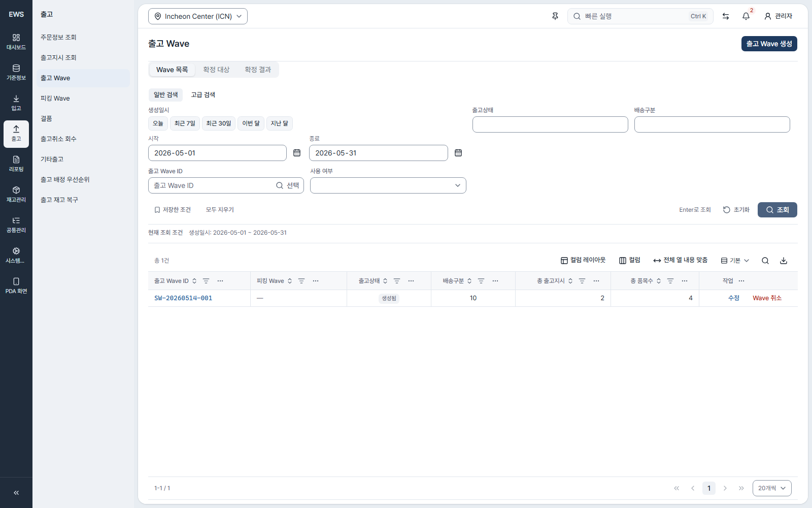Open the 배송구분 filter select box
Image resolution: width=812 pixels, height=508 pixels.
point(712,124)
